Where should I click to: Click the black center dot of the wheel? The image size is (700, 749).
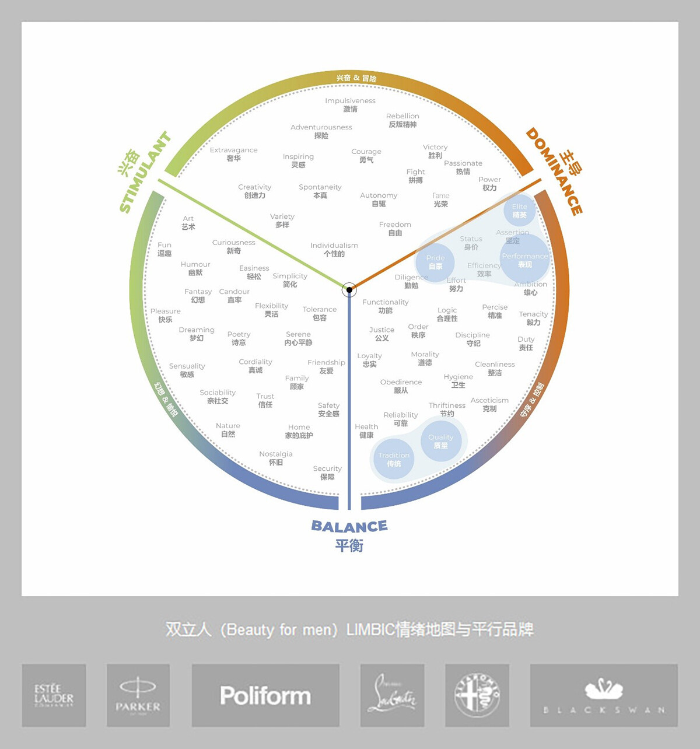pyautogui.click(x=349, y=289)
